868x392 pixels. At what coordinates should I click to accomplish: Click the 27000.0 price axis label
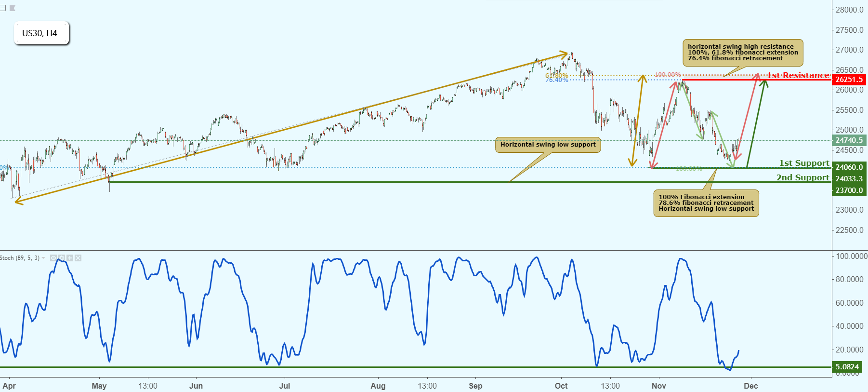(x=850, y=50)
